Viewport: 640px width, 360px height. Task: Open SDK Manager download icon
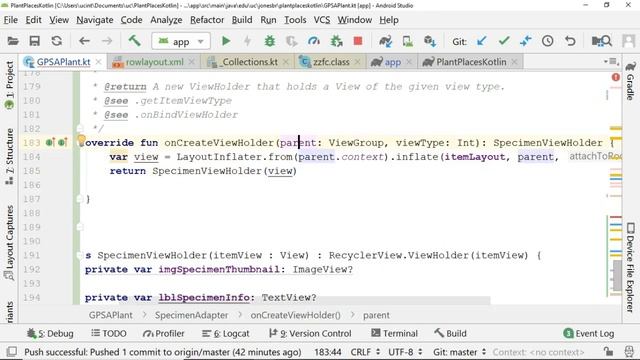coord(430,41)
